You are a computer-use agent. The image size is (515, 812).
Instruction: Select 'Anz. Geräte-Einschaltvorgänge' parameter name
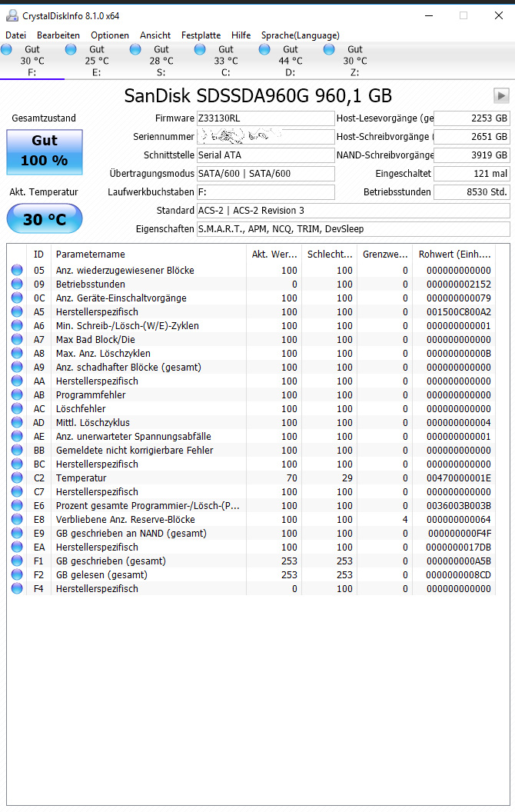121,298
